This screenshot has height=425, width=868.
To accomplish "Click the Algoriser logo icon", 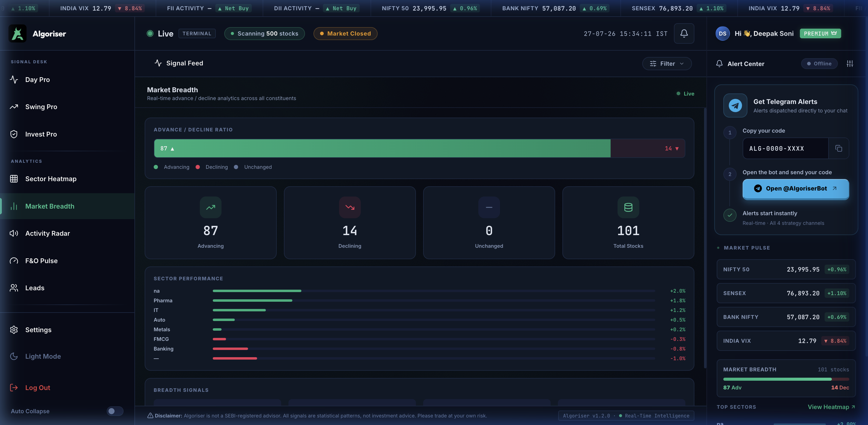I will (17, 33).
